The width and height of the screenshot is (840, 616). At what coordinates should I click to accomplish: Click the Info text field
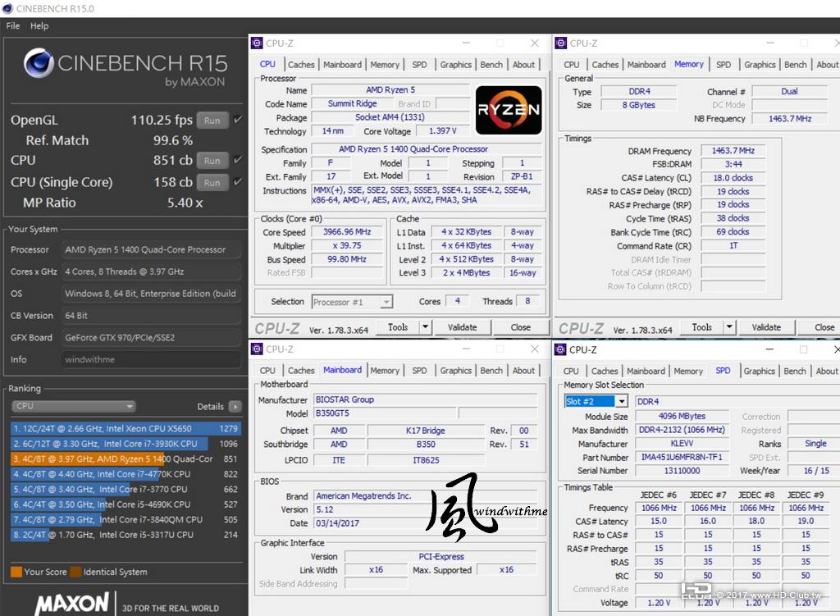coord(151,359)
